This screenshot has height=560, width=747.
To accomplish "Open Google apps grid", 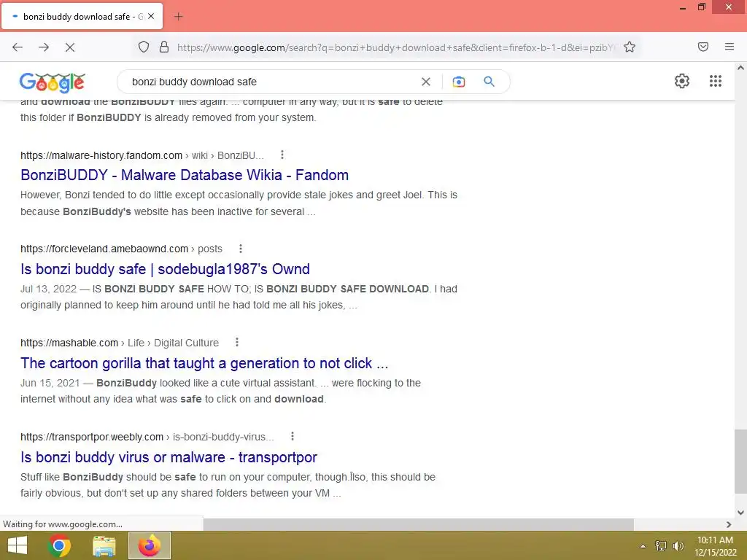I will (716, 81).
